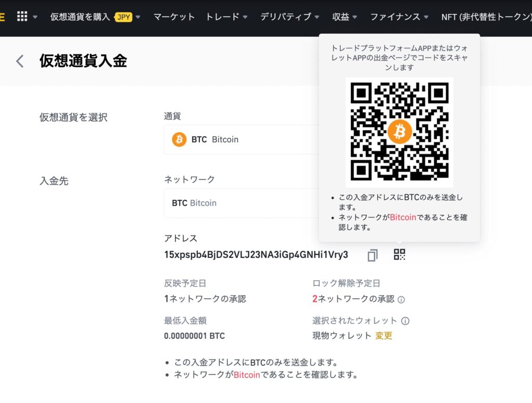This screenshot has height=403, width=532.
Task: Click red Bitcoin link in the QR popup
Action: coord(403,217)
